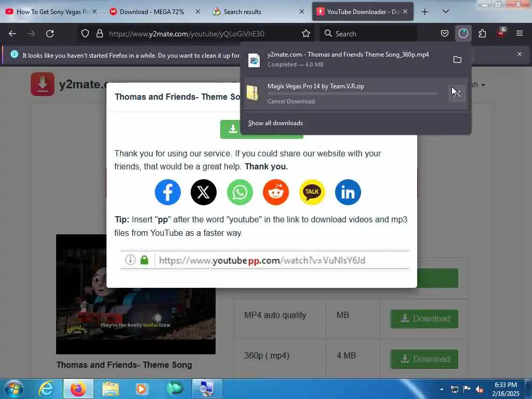Image resolution: width=532 pixels, height=399 pixels.
Task: Switch to Firefox in the taskbar
Action: [x=78, y=389]
